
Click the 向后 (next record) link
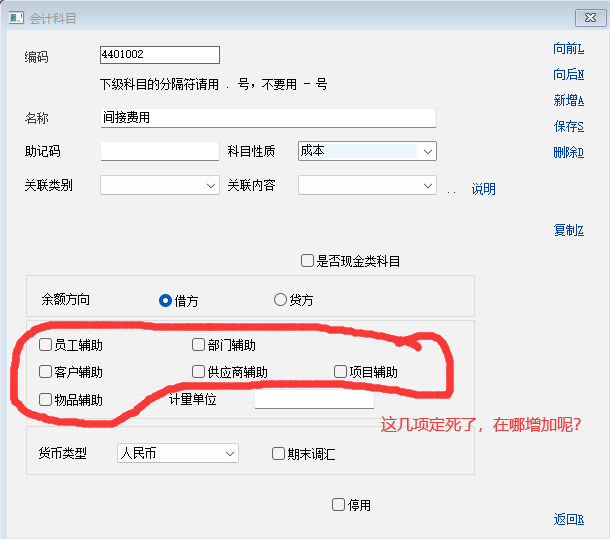coord(568,74)
